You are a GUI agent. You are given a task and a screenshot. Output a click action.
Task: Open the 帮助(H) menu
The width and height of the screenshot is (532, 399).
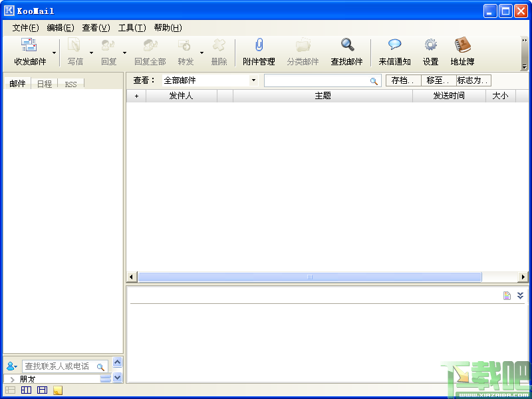(x=168, y=28)
